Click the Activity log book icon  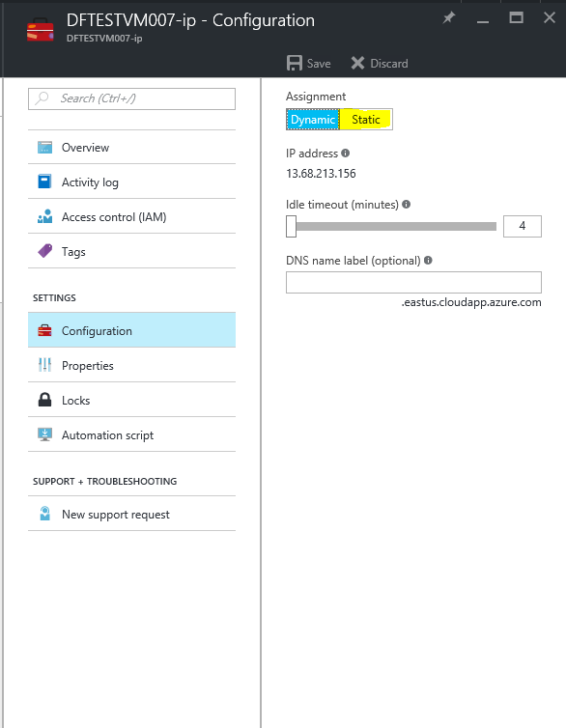click(44, 182)
